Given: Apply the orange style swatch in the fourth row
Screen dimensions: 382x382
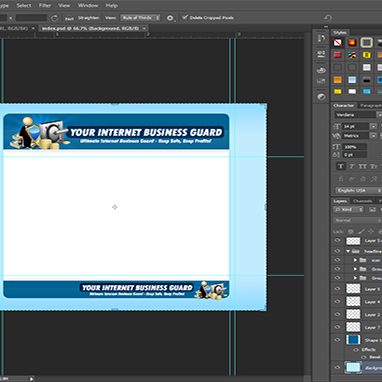Looking at the screenshot, I should click(x=338, y=80).
